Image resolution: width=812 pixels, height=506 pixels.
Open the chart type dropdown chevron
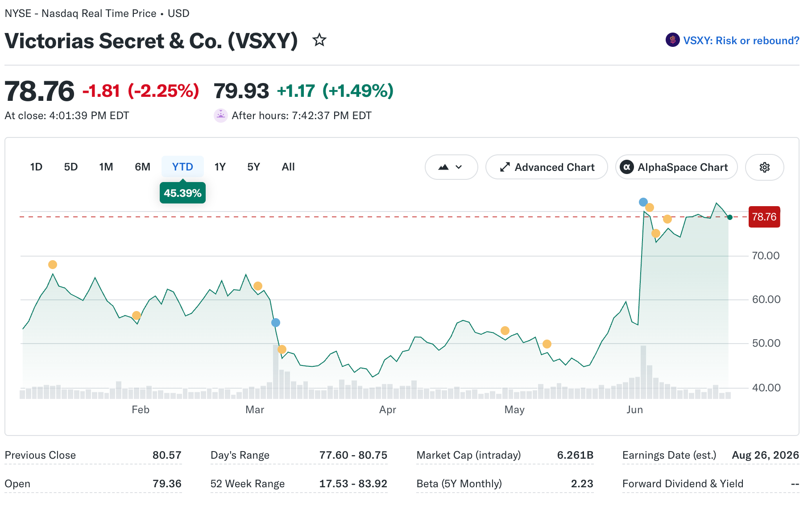click(459, 167)
